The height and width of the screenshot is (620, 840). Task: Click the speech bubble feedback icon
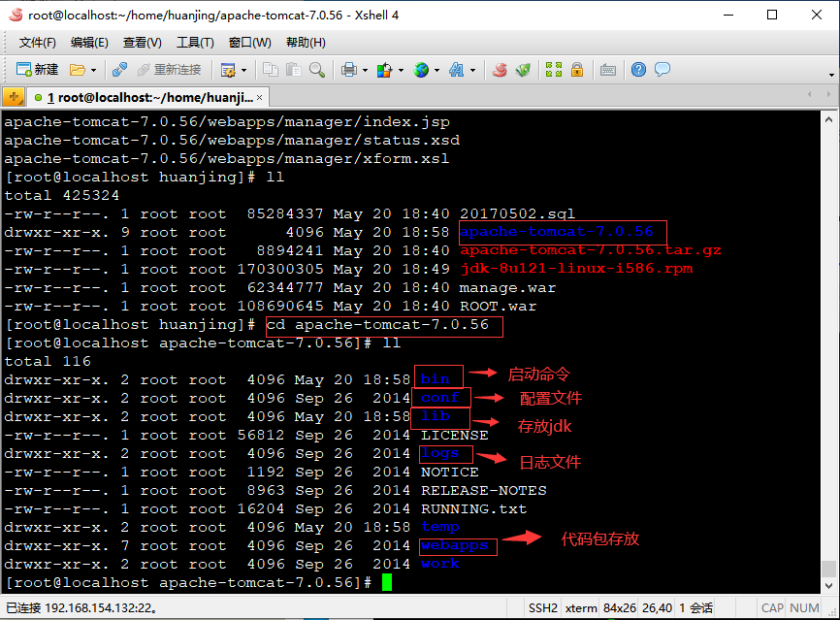pos(662,70)
